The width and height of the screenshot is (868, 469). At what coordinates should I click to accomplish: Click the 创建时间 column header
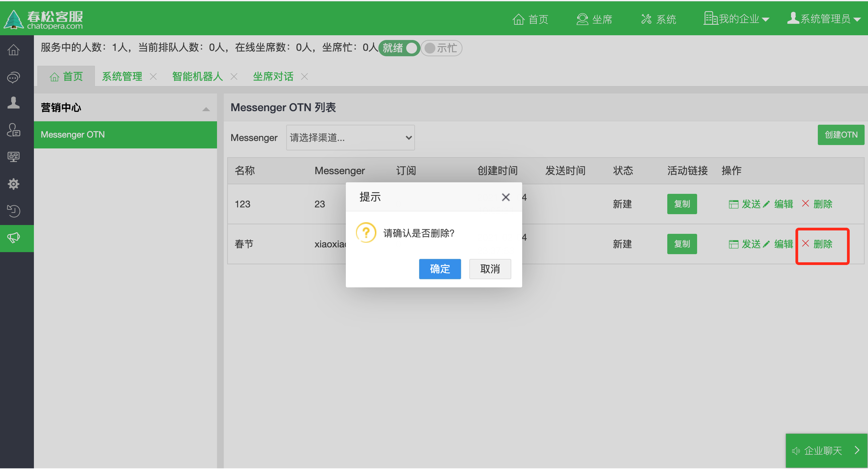pyautogui.click(x=497, y=170)
